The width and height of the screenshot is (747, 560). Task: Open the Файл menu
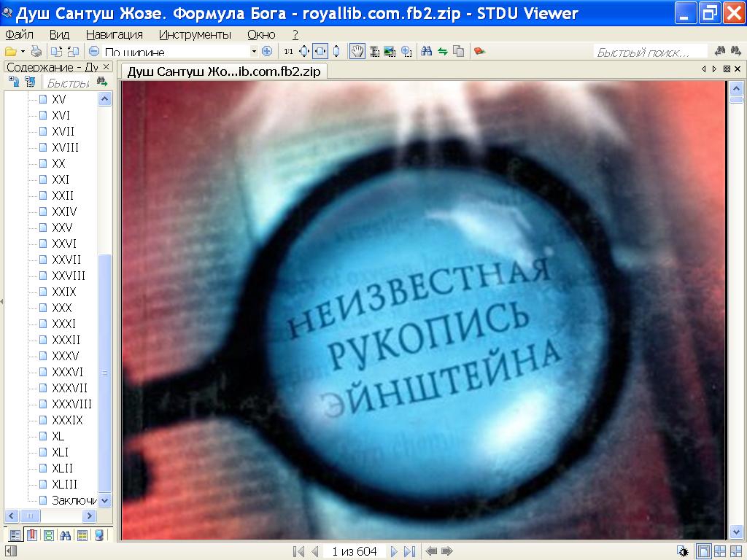click(x=19, y=35)
